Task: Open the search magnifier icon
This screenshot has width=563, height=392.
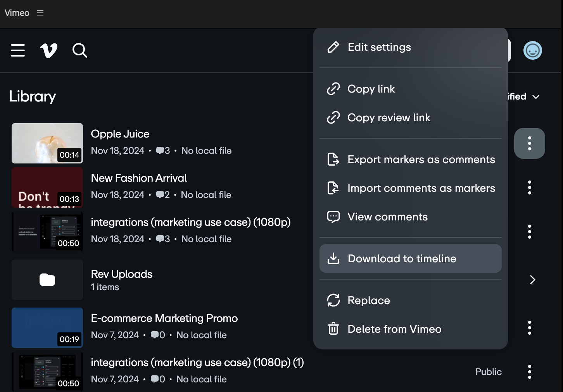Action: point(80,50)
